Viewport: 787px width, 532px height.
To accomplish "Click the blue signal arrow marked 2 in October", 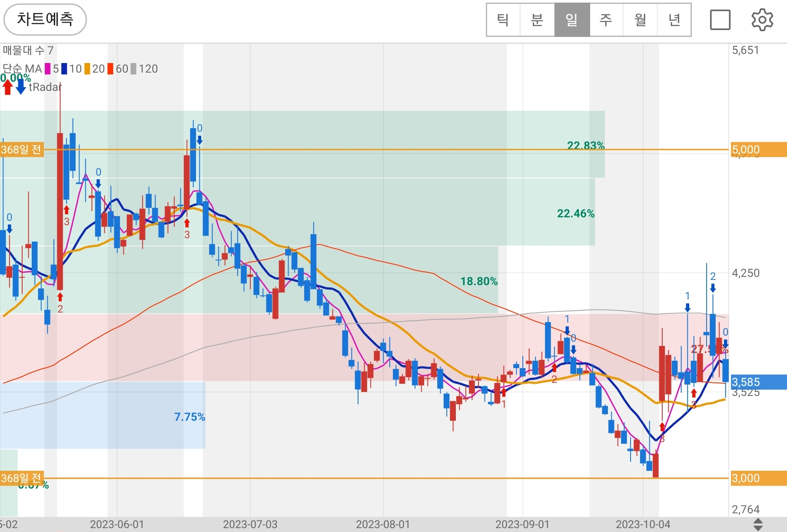I will 713,287.
